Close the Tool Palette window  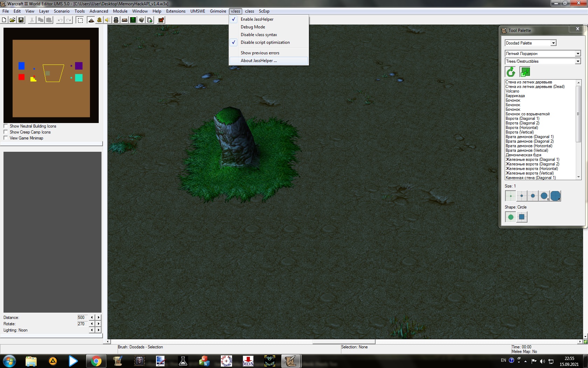577,29
